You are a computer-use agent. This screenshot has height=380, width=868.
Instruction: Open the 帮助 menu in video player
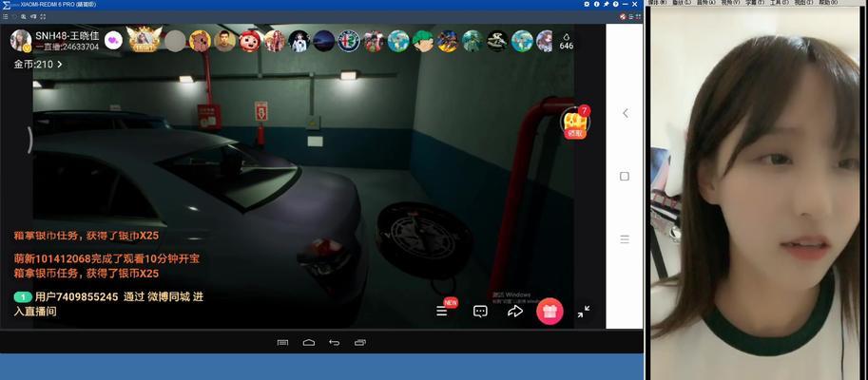pyautogui.click(x=827, y=3)
